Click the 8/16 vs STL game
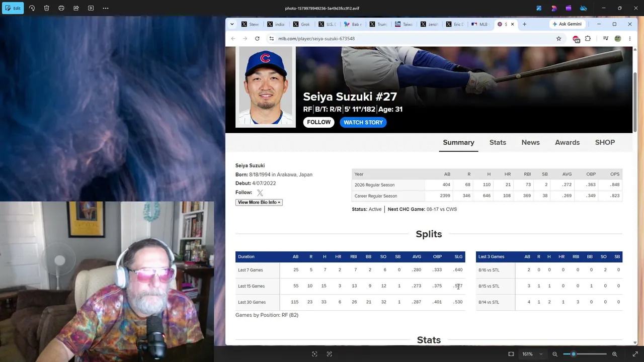The height and width of the screenshot is (362, 644). (x=489, y=270)
